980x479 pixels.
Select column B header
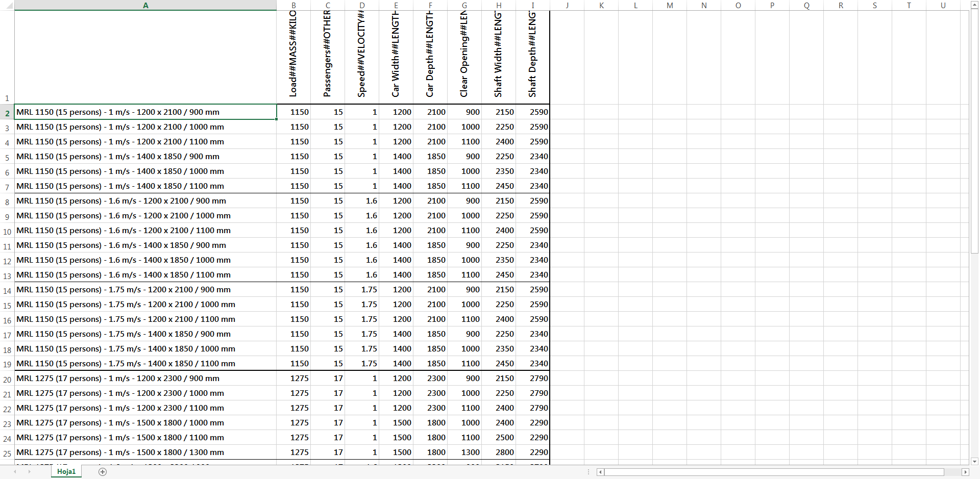tap(293, 5)
